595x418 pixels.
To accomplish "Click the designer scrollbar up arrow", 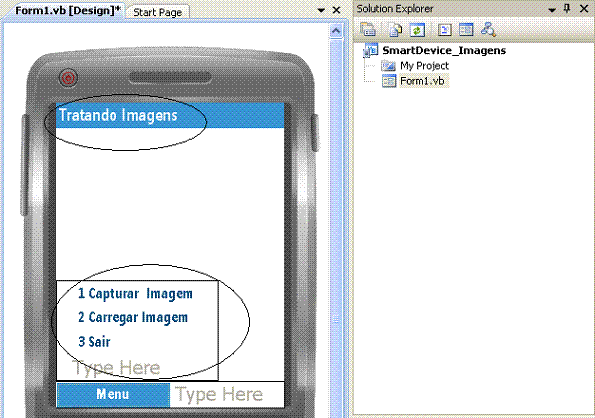I will (x=336, y=31).
